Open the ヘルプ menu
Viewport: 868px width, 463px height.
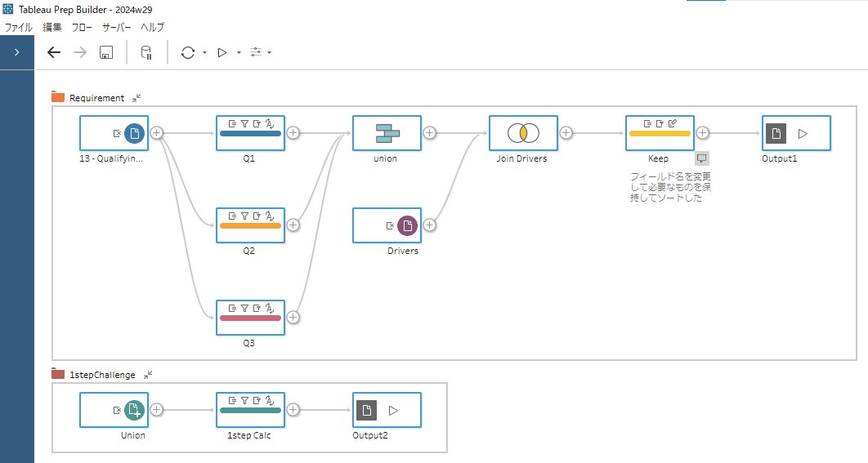click(x=152, y=27)
